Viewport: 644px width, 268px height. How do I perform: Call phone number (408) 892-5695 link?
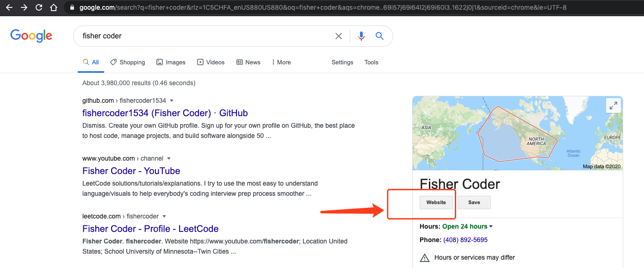[465, 240]
